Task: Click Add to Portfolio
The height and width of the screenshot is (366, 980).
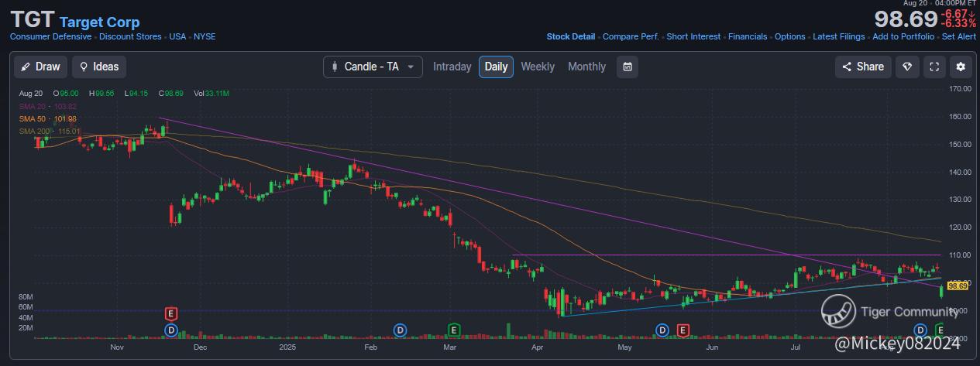Action: 903,36
